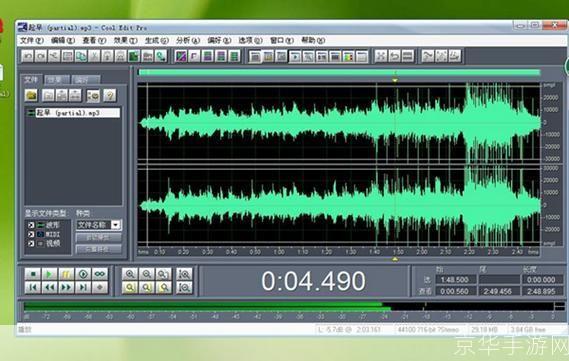Click the circled Play-to-end button
The image size is (569, 361).
tap(83, 274)
